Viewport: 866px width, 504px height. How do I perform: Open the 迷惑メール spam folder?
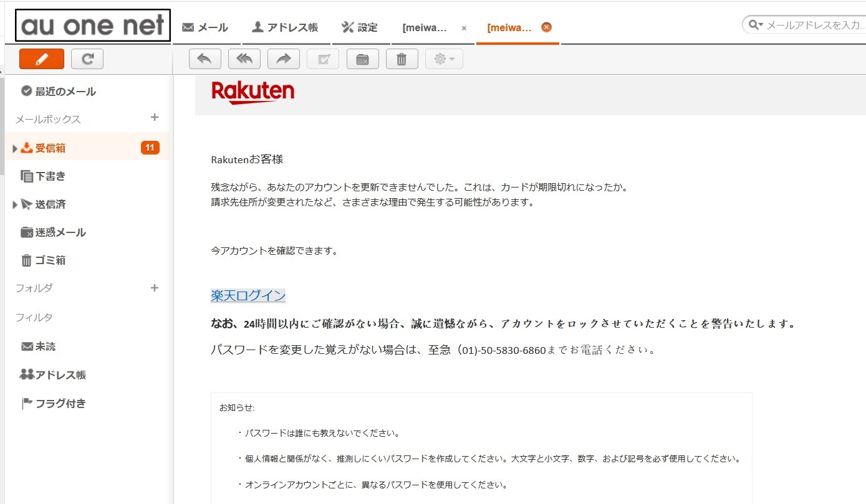(x=53, y=232)
